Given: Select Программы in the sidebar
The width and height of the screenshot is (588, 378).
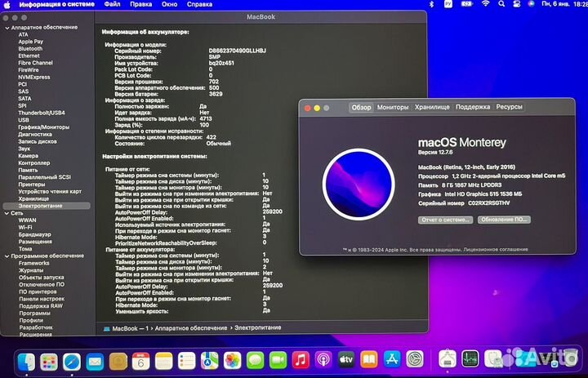Looking at the screenshot, I should pyautogui.click(x=34, y=314).
